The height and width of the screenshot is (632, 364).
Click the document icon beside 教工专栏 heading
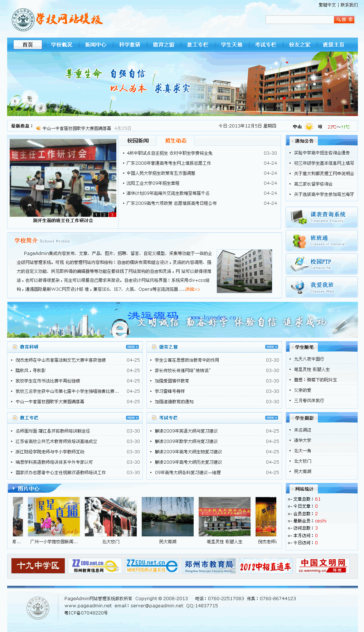point(15,418)
